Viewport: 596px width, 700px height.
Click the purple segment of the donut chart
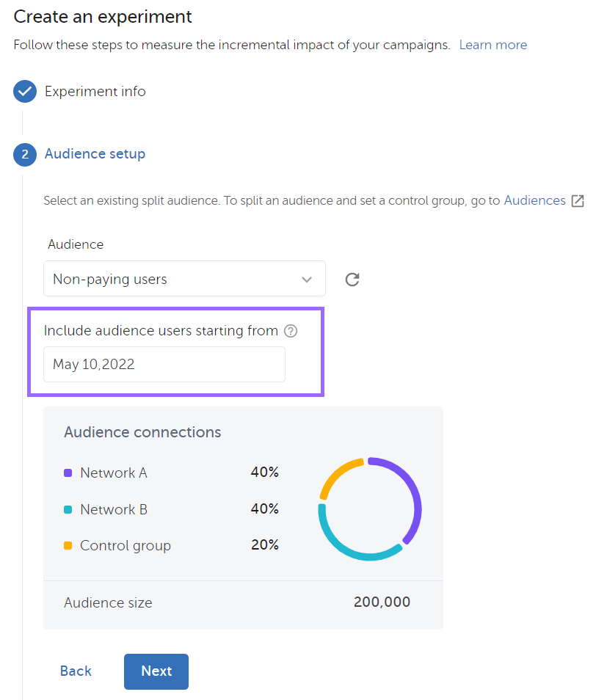pyautogui.click(x=413, y=492)
